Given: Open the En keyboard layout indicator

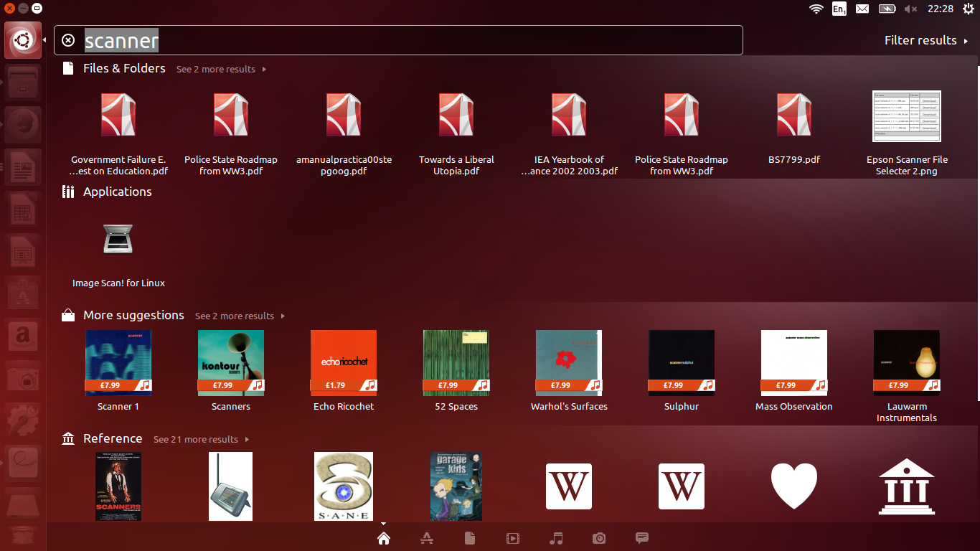Looking at the screenshot, I should pyautogui.click(x=839, y=9).
